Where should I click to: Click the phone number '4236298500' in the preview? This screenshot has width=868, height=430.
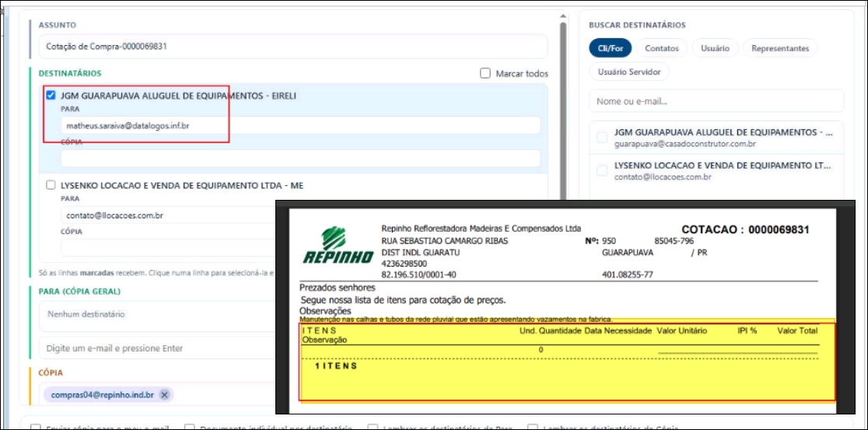[x=404, y=264]
